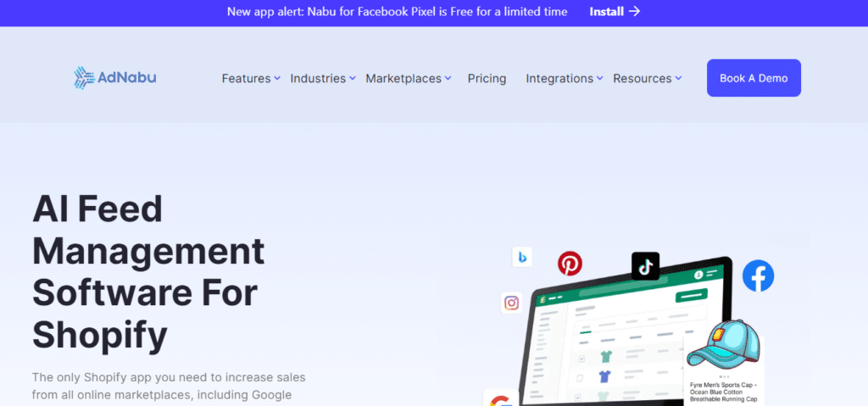Toggle the checkbox beside green t-shirt
The width and height of the screenshot is (868, 406).
(581, 359)
